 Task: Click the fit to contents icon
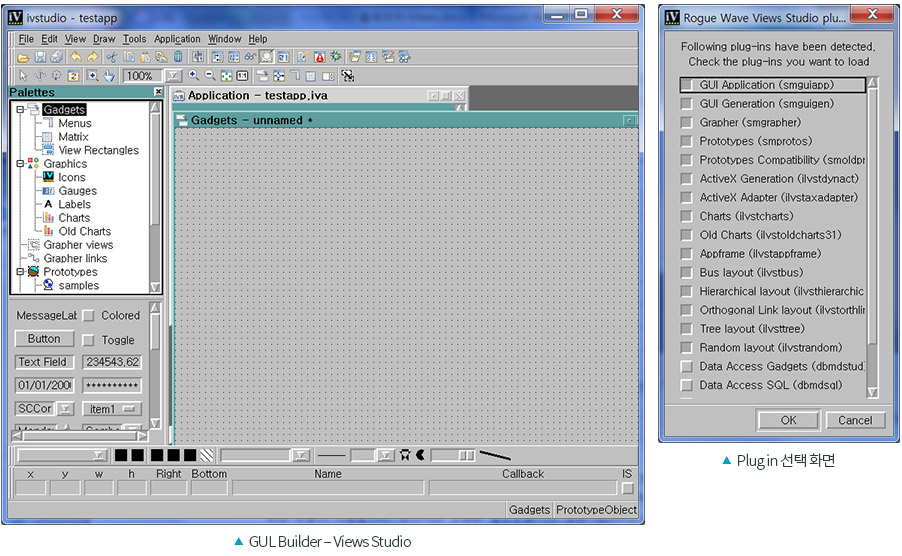tap(227, 75)
